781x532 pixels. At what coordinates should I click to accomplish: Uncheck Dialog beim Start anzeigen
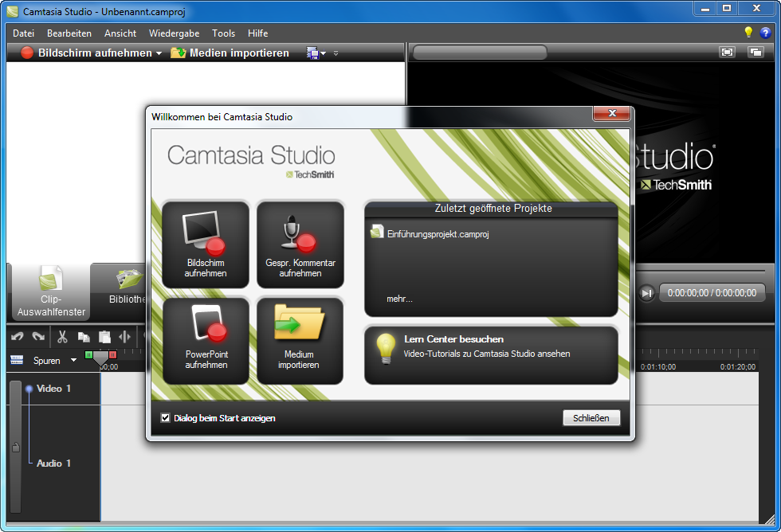166,418
